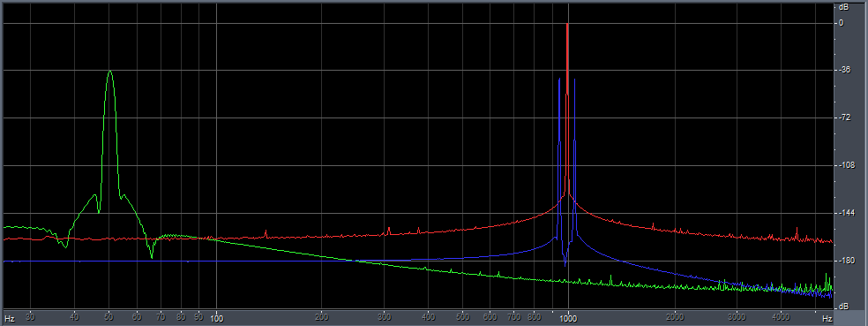The width and height of the screenshot is (868, 326).
Task: Click the -180 dB scale label
Action: tap(846, 262)
